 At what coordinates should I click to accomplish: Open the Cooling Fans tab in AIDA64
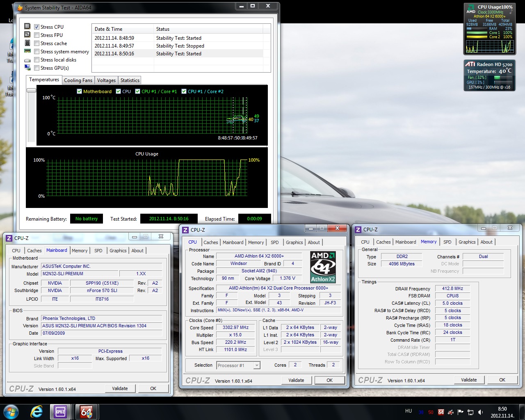(78, 80)
